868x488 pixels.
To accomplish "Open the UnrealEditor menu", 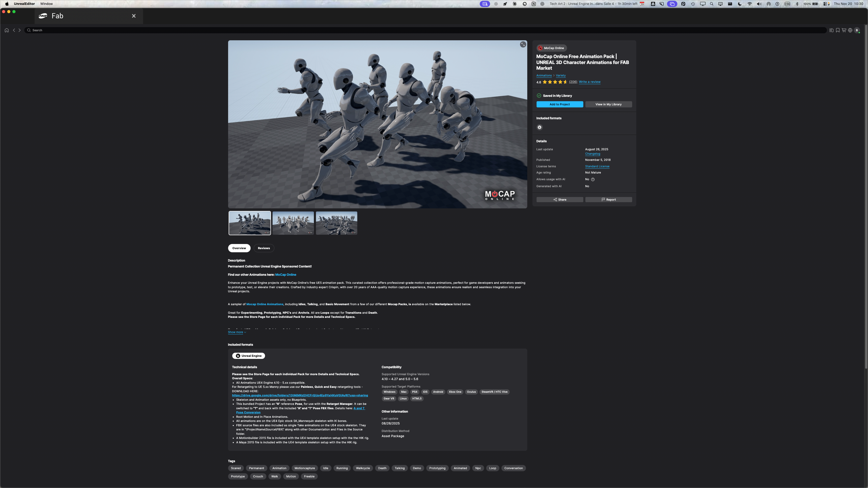I will 24,4.
